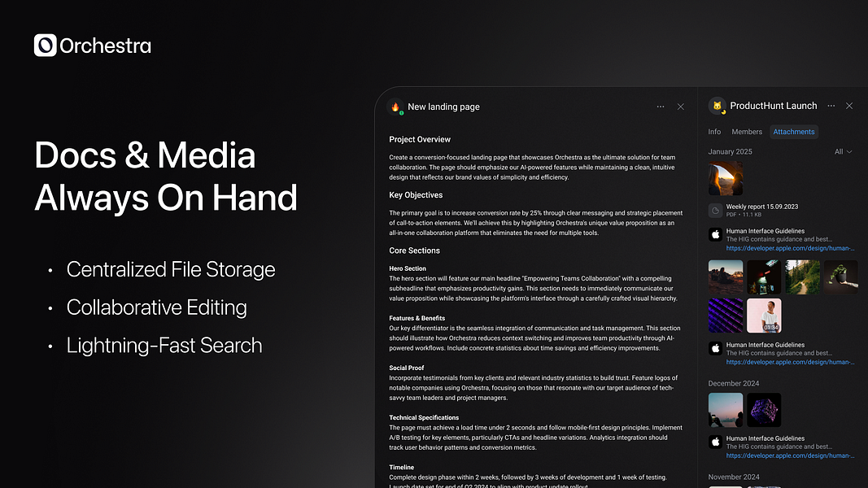
Task: Click the Weekly report PDF file icon
Action: coord(715,211)
